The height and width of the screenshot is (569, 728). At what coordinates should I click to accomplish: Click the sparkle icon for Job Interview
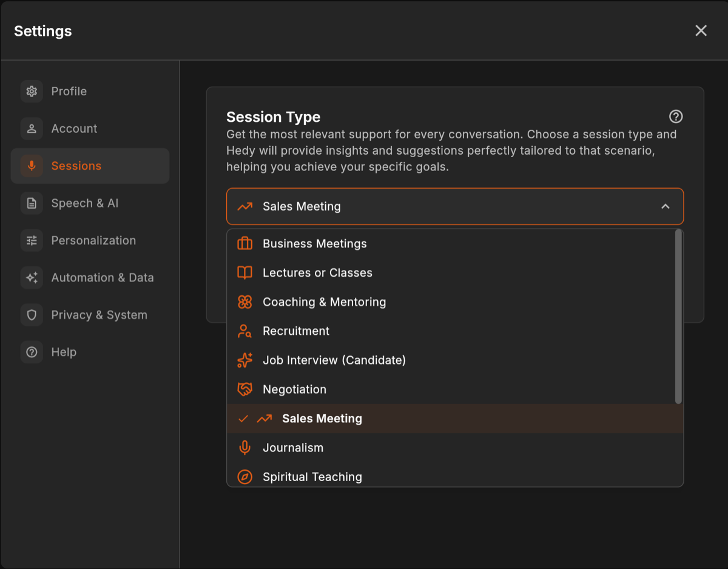(244, 360)
